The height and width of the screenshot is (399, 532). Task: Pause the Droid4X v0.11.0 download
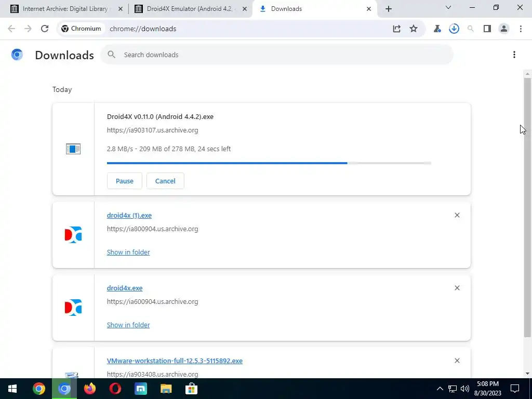(125, 181)
